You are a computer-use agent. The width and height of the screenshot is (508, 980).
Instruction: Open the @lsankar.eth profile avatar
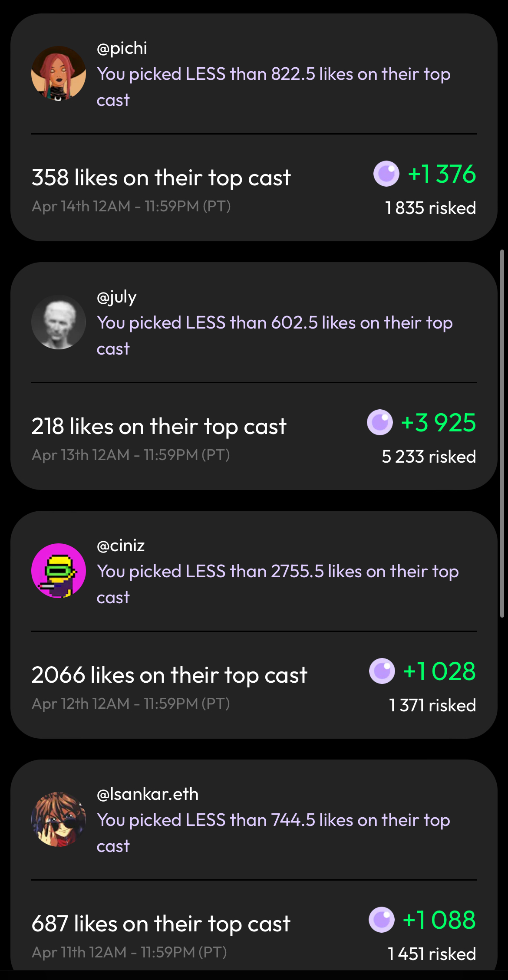(59, 819)
